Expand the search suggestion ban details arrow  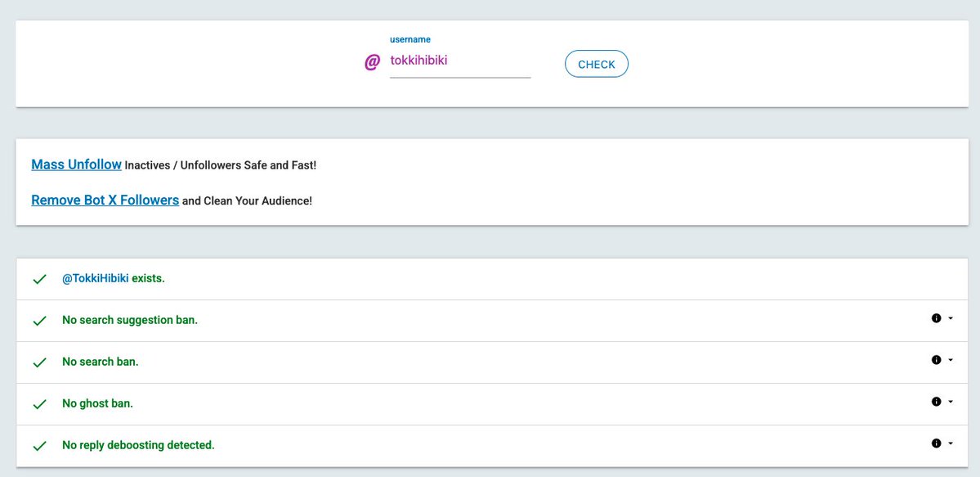[x=951, y=318]
